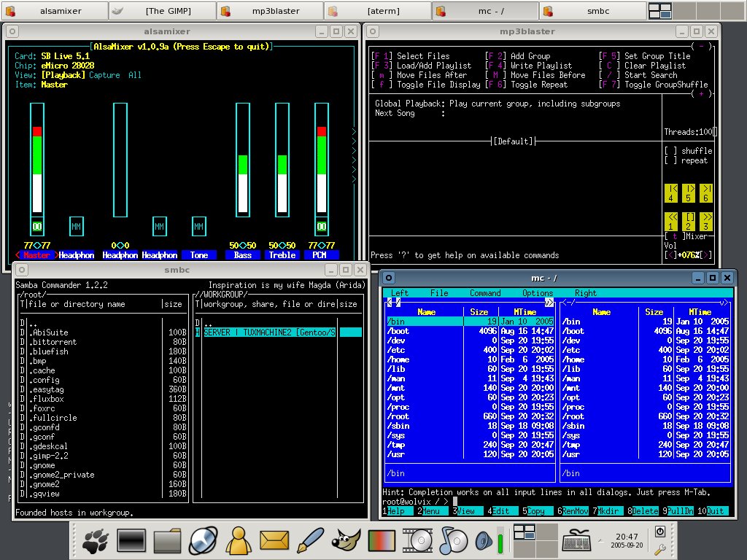
Task: Click the previous track button labeled 4 in mp3blaster
Action: [x=671, y=192]
